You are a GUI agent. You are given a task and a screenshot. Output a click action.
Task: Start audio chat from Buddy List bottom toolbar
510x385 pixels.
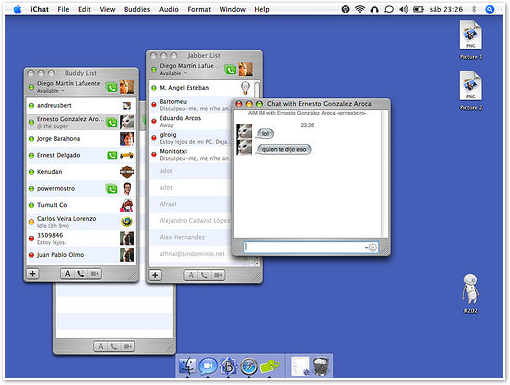point(81,274)
